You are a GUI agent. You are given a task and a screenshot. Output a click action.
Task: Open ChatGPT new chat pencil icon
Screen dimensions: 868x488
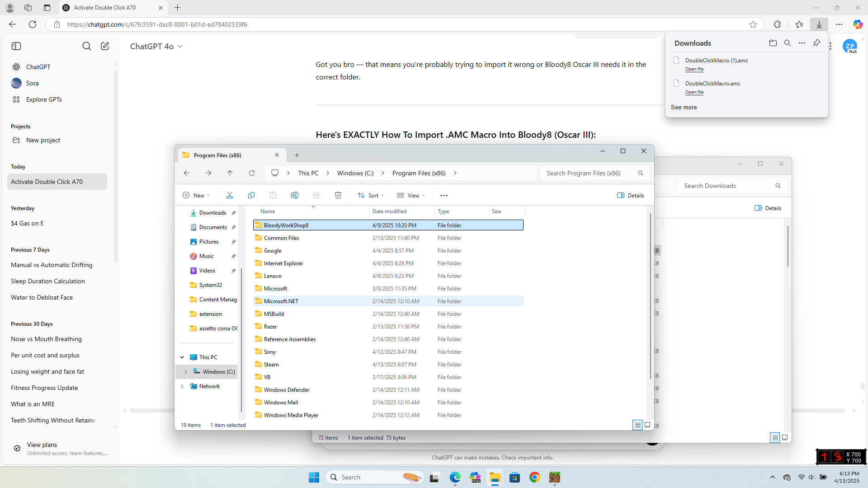click(105, 46)
